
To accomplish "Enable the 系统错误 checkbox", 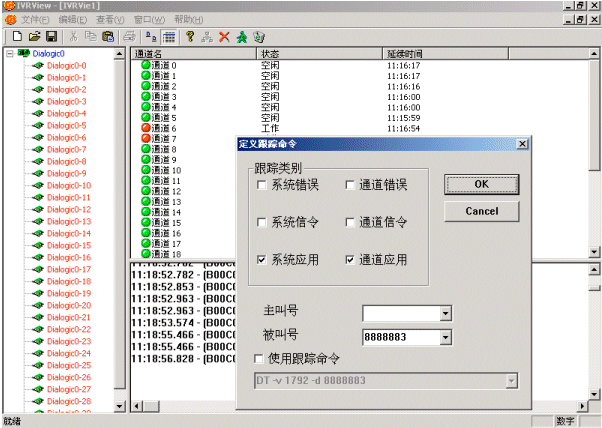I will pyautogui.click(x=262, y=185).
